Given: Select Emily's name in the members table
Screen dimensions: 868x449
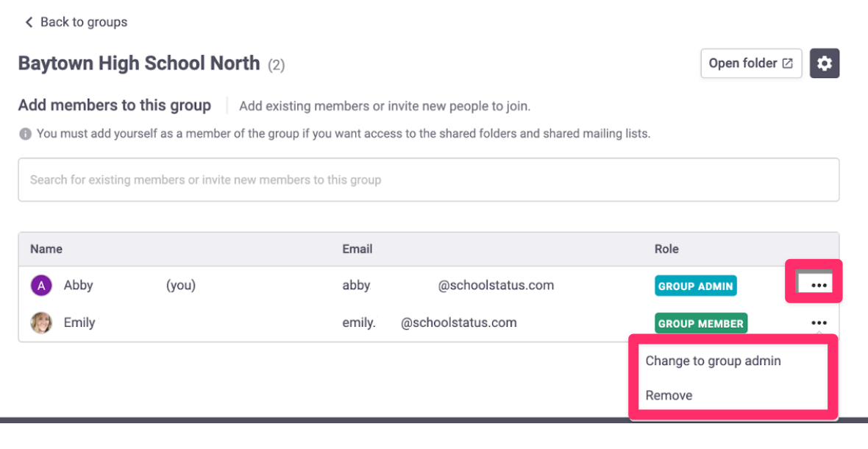Looking at the screenshot, I should [x=79, y=322].
